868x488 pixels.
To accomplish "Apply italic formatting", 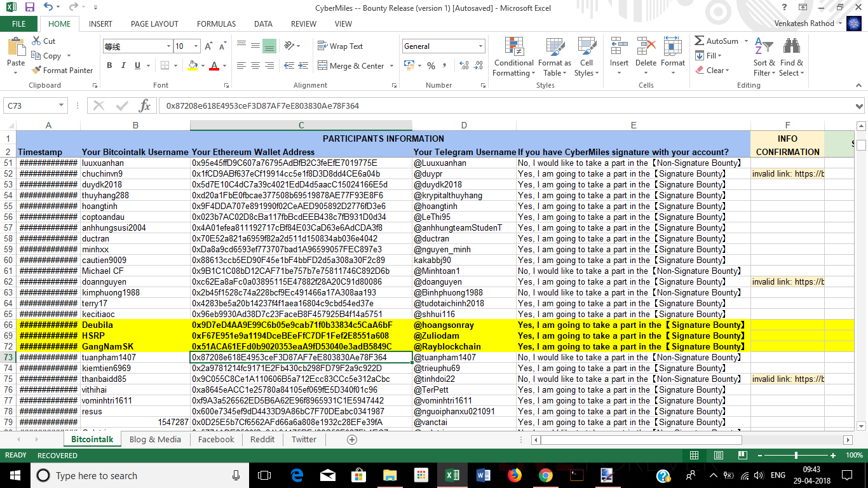I will pyautogui.click(x=123, y=65).
